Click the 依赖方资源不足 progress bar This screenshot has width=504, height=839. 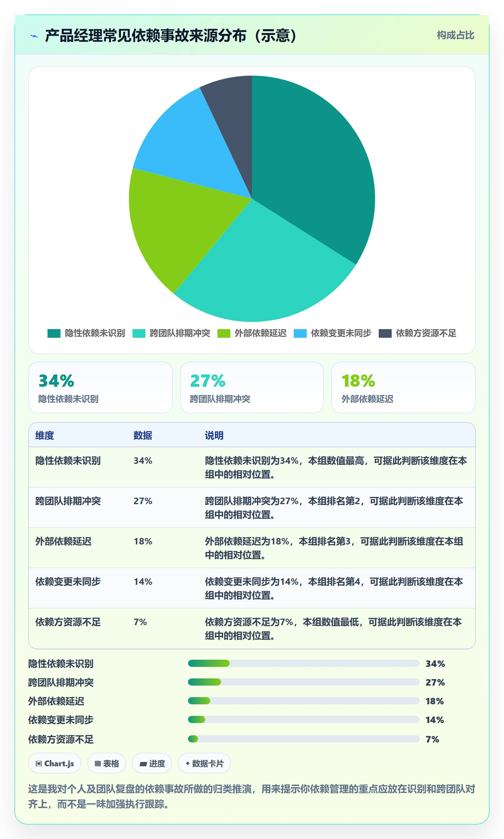click(x=303, y=739)
